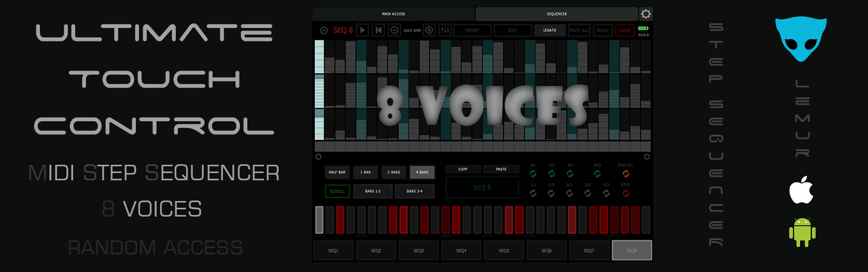Show BARS 3-4 view
The image size is (868, 272).
414,191
